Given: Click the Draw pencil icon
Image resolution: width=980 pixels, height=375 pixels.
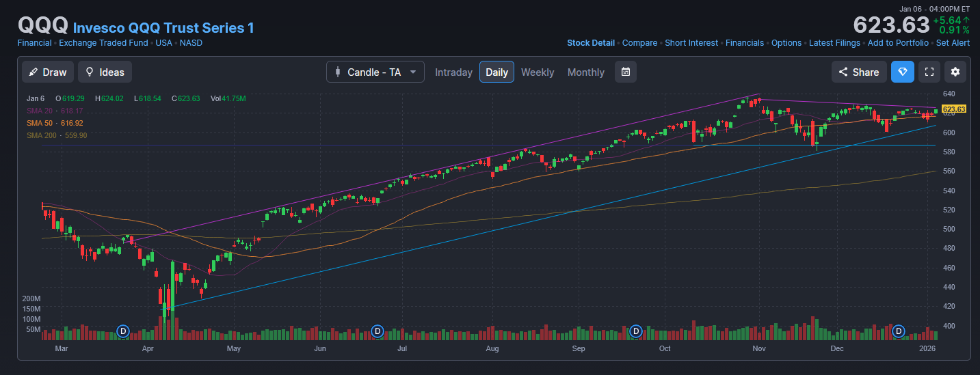Looking at the screenshot, I should click(34, 72).
